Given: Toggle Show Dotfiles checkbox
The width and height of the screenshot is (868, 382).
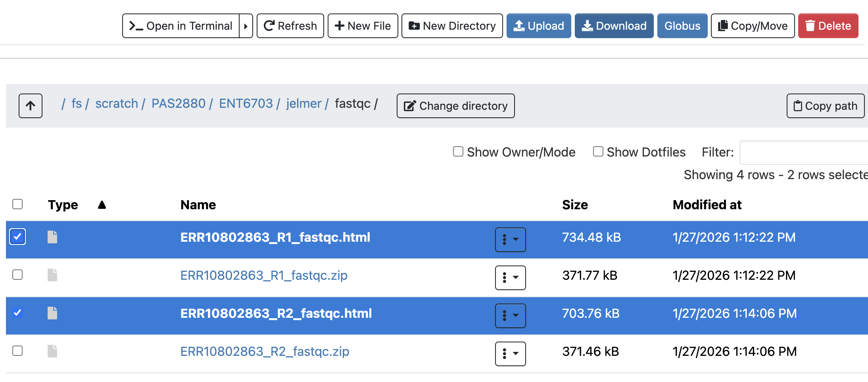Looking at the screenshot, I should click(x=598, y=152).
